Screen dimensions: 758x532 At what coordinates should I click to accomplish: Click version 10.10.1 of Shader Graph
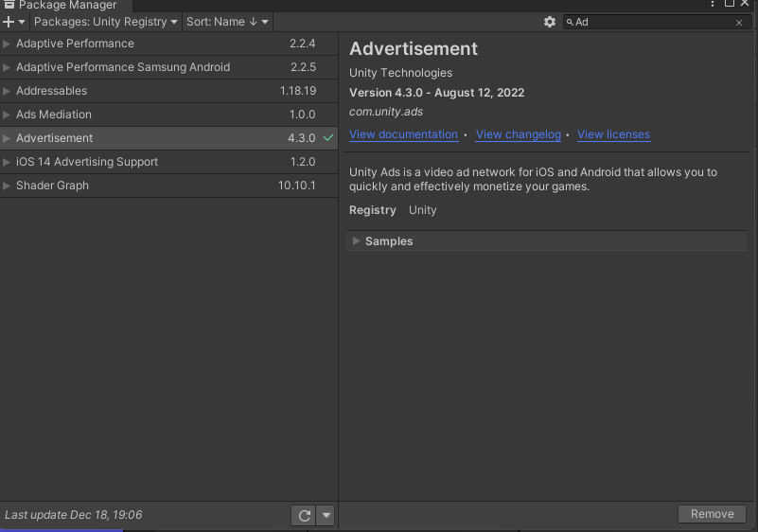tap(296, 186)
